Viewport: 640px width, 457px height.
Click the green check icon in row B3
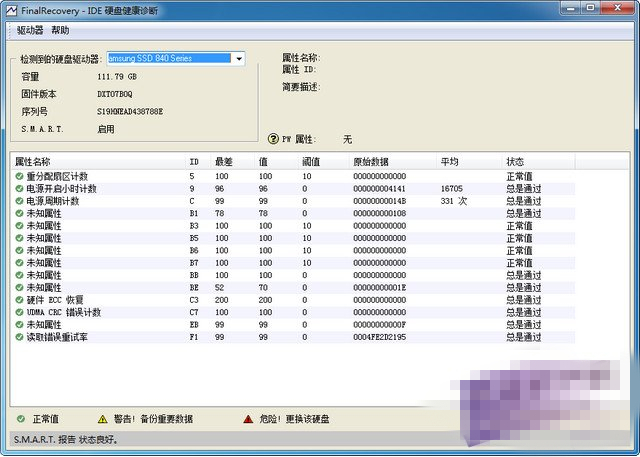(19, 226)
